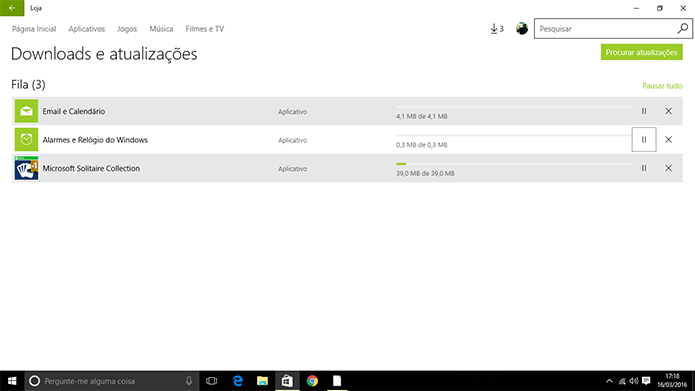
Task: Switch to the Jogos tab
Action: click(x=127, y=29)
